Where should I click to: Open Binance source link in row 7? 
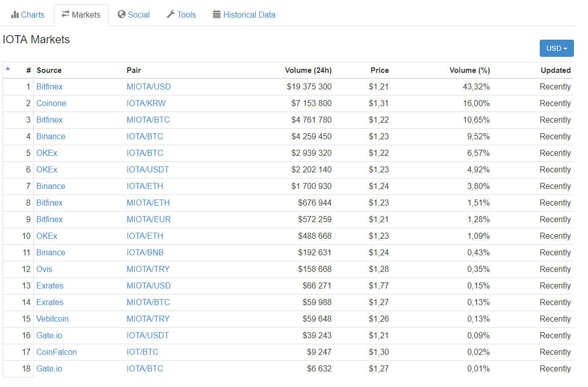(x=51, y=186)
